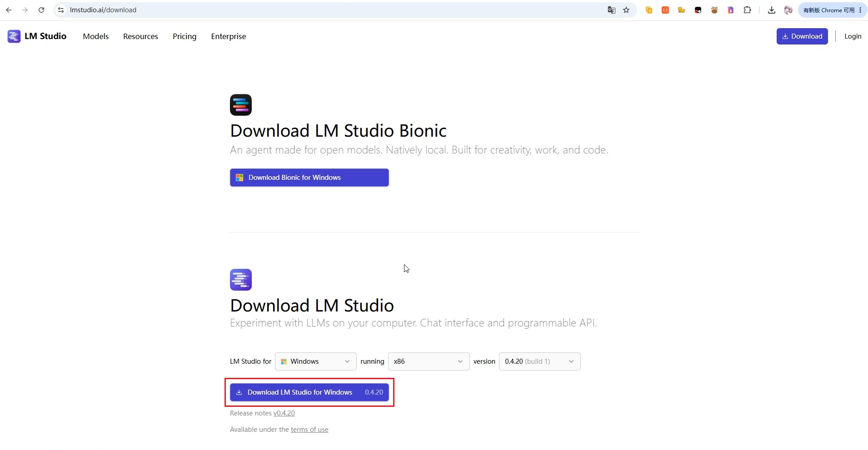868x450 pixels.
Task: Expand the x86 architecture dropdown
Action: (429, 361)
